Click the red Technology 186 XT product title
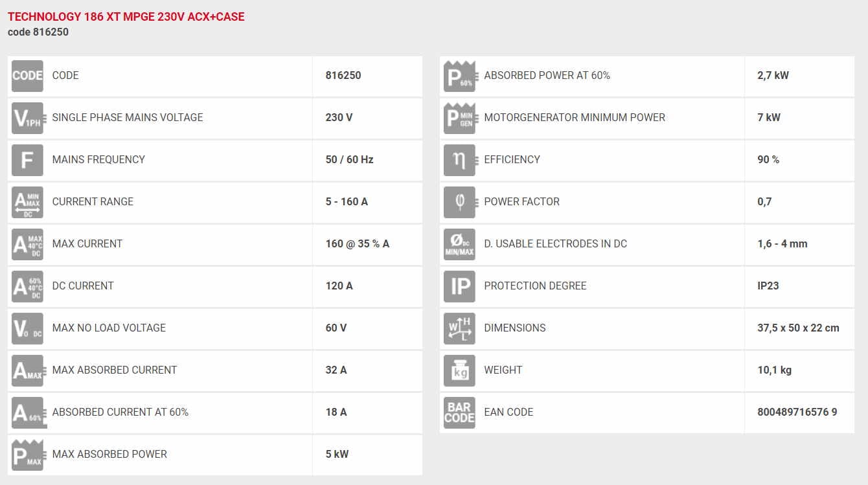 pyautogui.click(x=126, y=17)
